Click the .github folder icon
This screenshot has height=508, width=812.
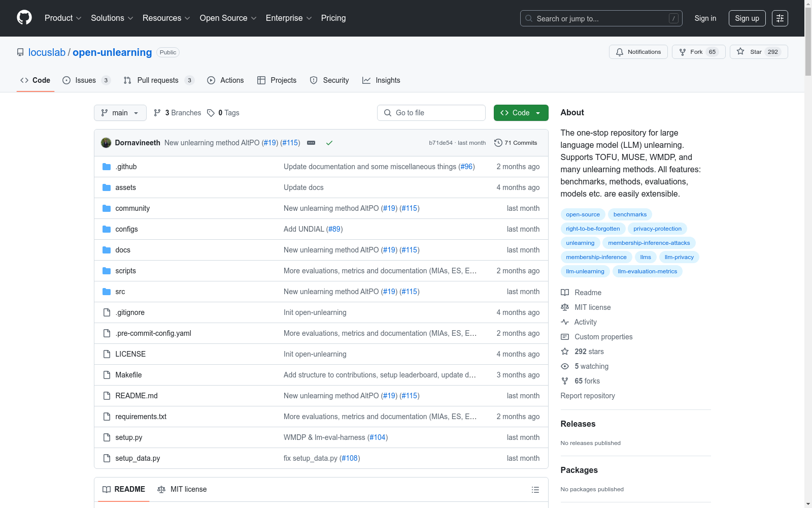(x=107, y=167)
